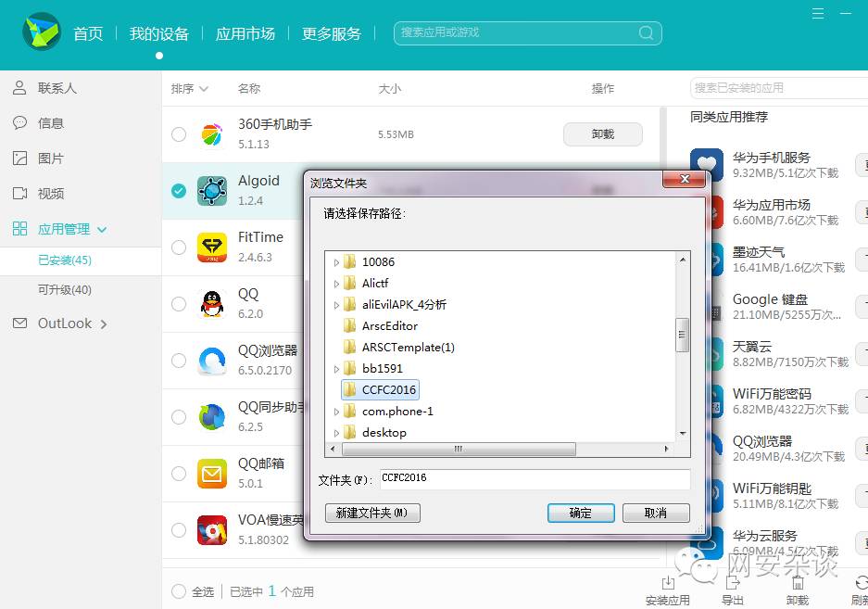Click the hamburger menu icon in title bar
Screen dimensions: 868x609
pos(816,14)
